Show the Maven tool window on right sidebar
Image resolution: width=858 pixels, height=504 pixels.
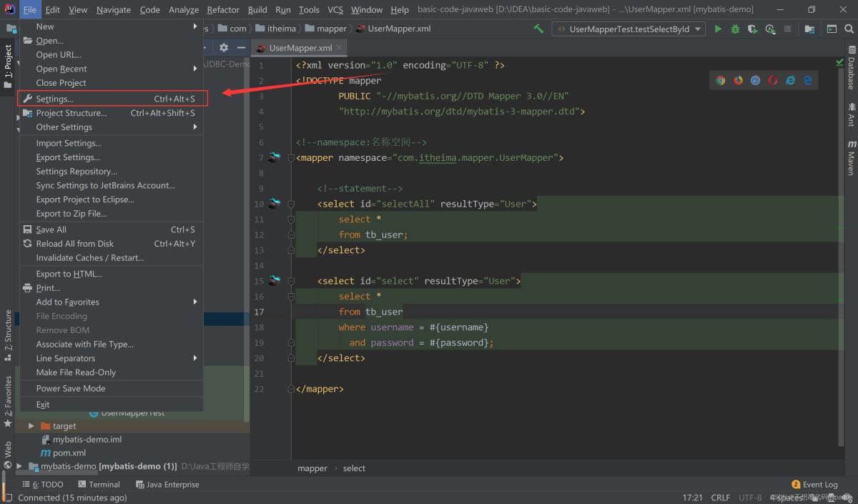[x=852, y=158]
